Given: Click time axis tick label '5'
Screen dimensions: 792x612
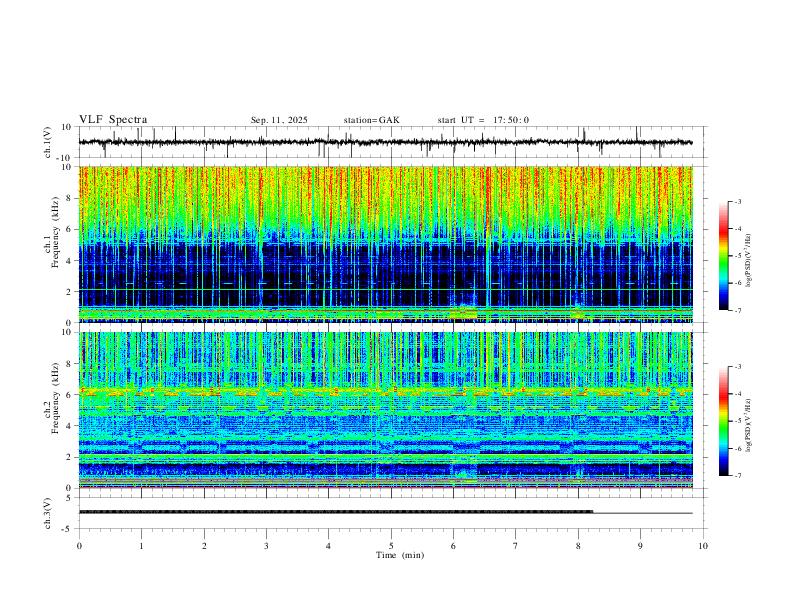Looking at the screenshot, I should click(x=391, y=546).
